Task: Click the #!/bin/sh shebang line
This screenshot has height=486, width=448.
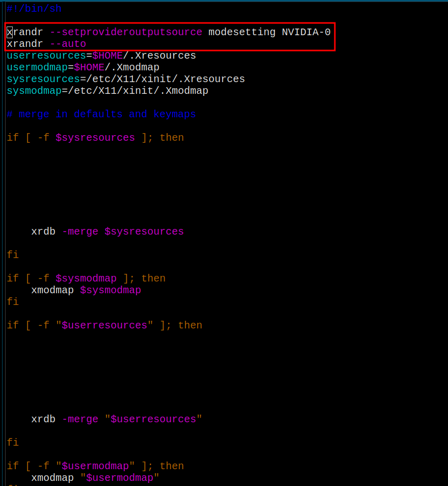Action: coord(34,9)
